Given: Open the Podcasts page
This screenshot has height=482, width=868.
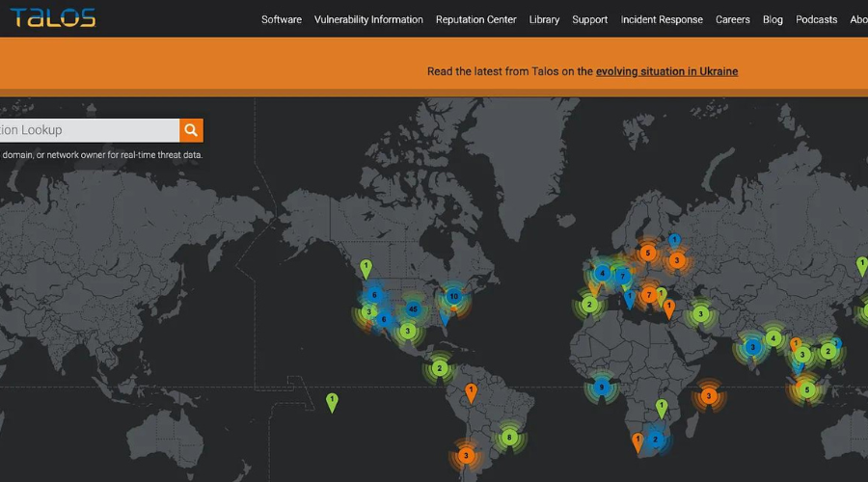Looking at the screenshot, I should pyautogui.click(x=817, y=19).
